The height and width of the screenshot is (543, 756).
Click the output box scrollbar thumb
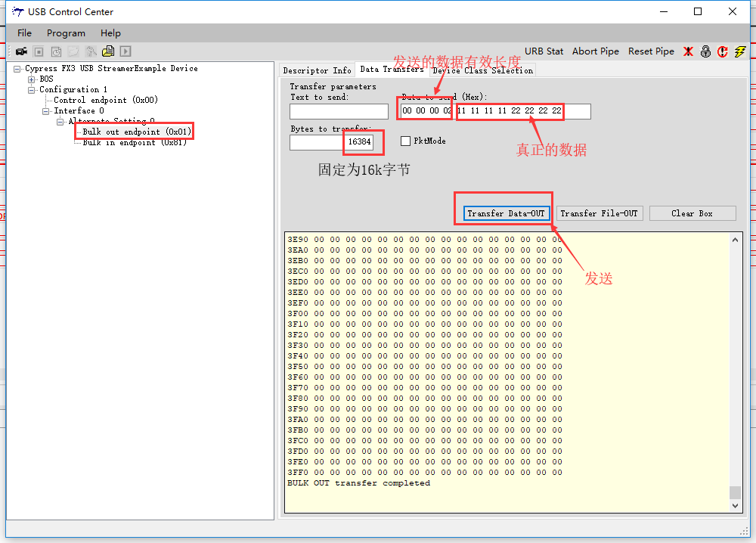pyautogui.click(x=735, y=492)
